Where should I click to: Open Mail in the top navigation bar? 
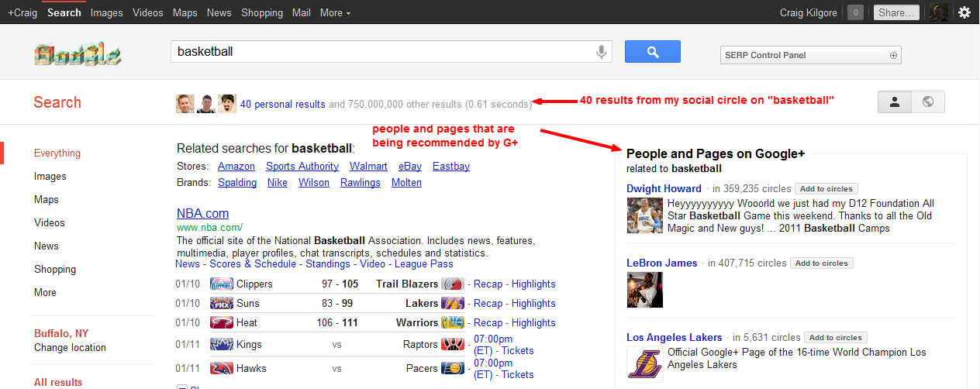[302, 12]
